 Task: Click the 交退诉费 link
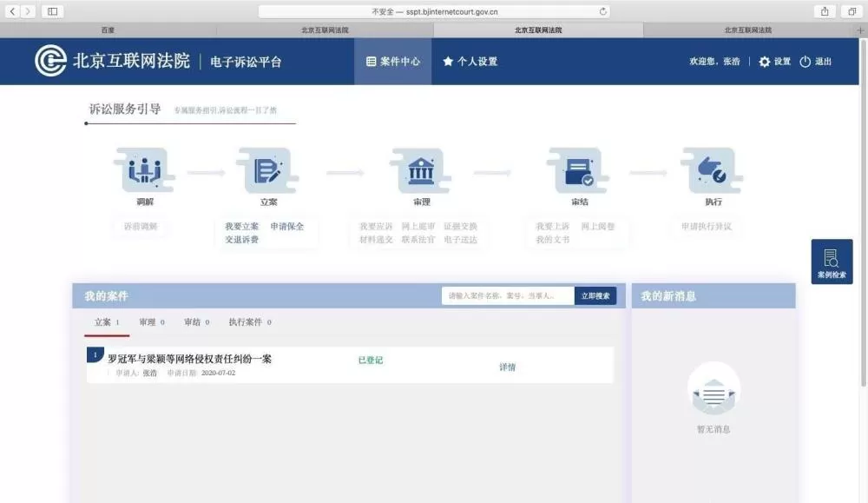click(x=242, y=240)
